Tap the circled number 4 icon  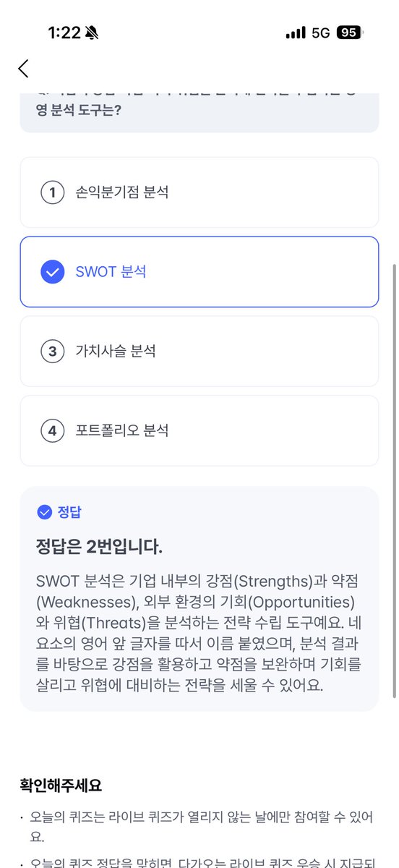[53, 431]
